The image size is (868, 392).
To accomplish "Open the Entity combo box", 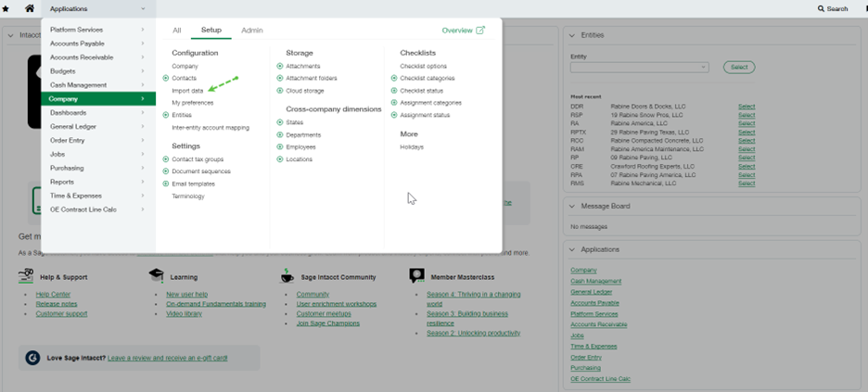I will (x=639, y=68).
